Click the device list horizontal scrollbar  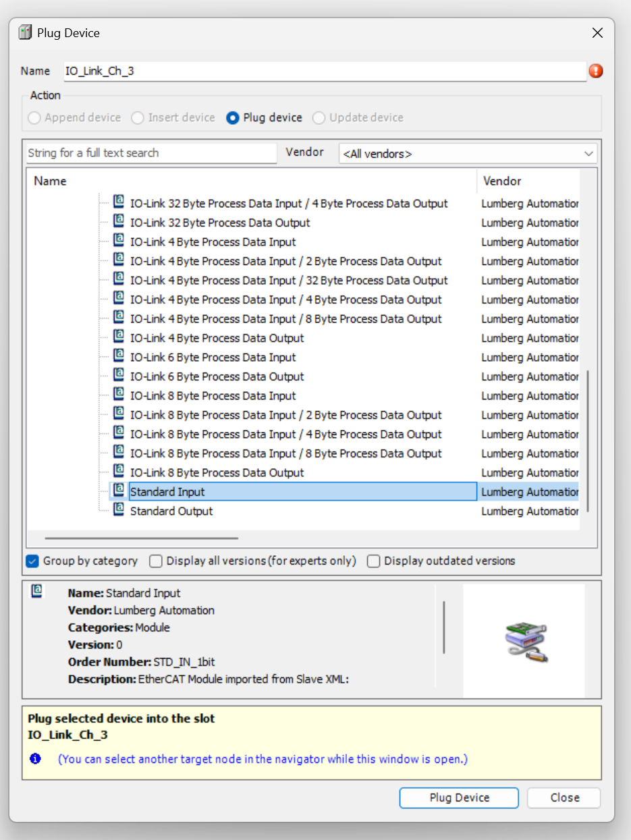point(142,538)
